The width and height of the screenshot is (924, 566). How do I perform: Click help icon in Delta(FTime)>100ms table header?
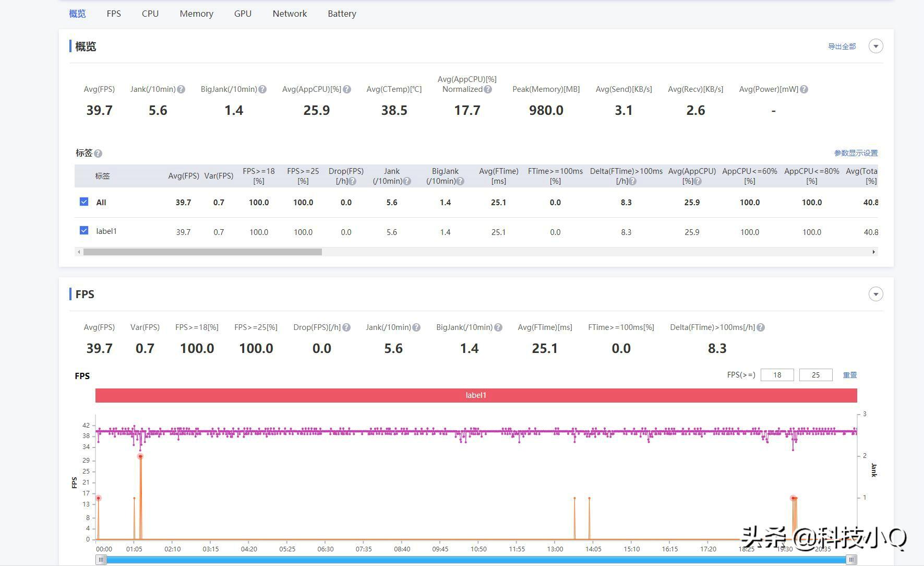point(632,181)
